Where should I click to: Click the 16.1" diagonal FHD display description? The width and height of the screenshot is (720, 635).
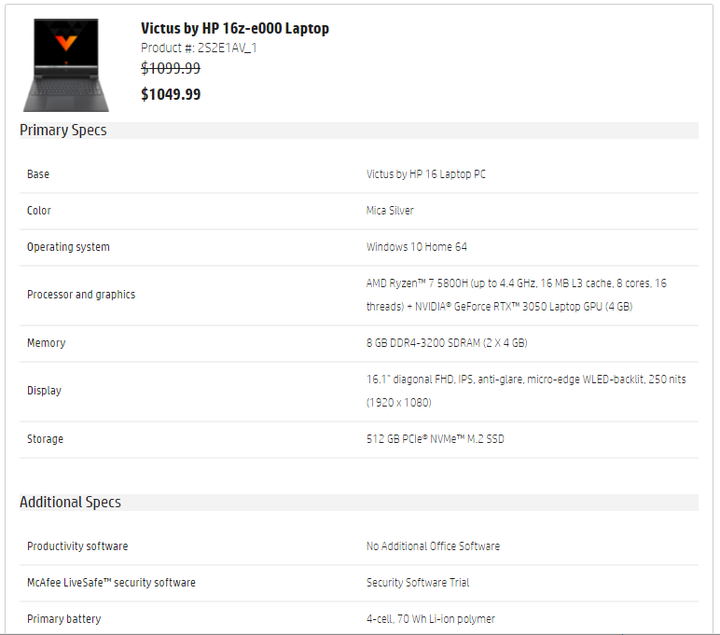526,391
